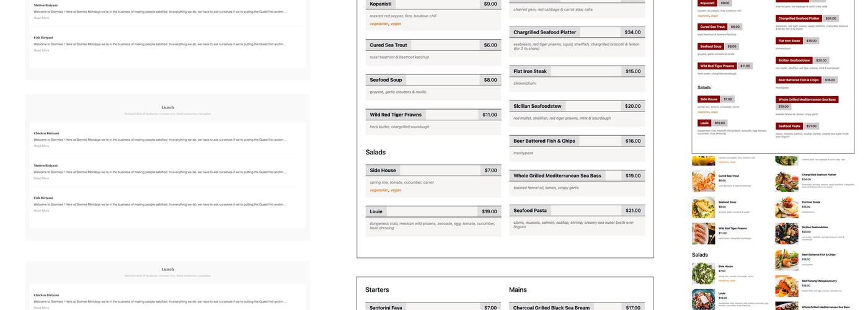
Task: Click the Starters section heading
Action: tap(377, 290)
